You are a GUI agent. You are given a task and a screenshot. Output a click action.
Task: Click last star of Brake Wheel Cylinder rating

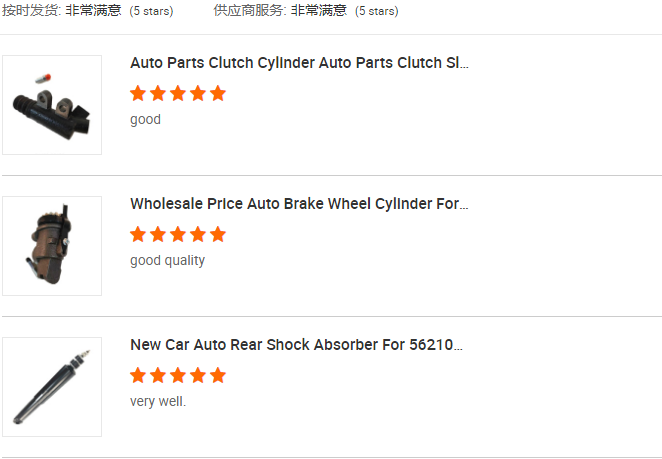tap(218, 235)
